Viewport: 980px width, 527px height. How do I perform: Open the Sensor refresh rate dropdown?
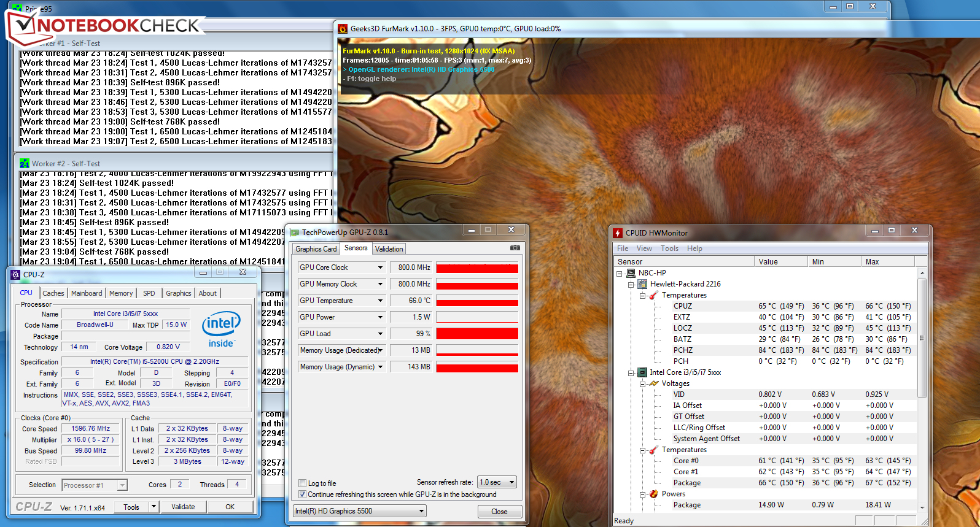click(x=511, y=482)
